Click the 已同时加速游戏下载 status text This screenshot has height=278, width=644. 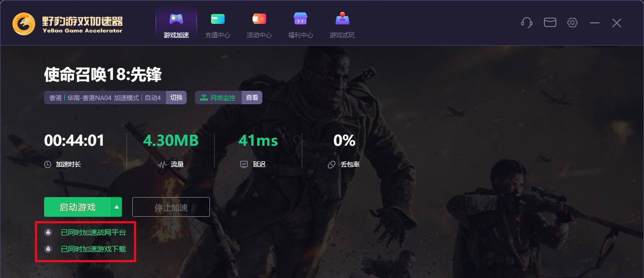click(93, 249)
